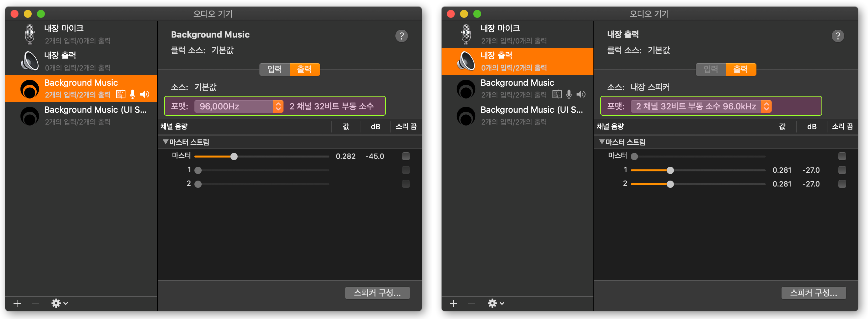The height and width of the screenshot is (319, 868).
Task: Click 스피커 구성... button in left window
Action: tap(377, 293)
